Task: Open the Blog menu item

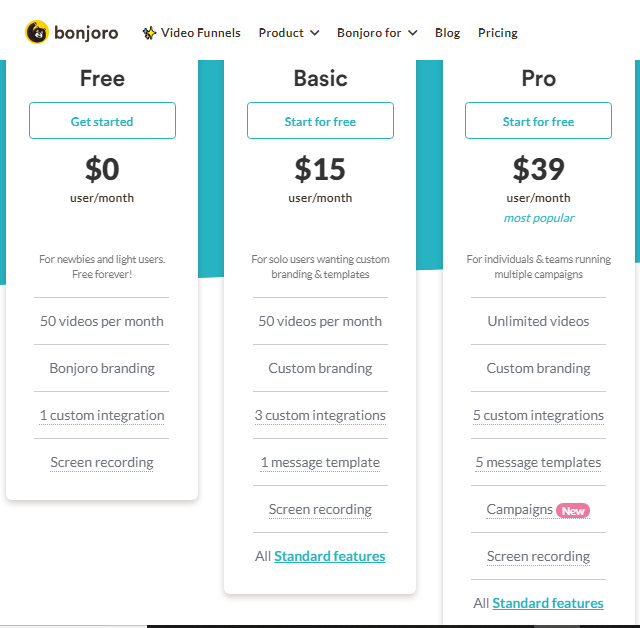Action: (x=447, y=33)
